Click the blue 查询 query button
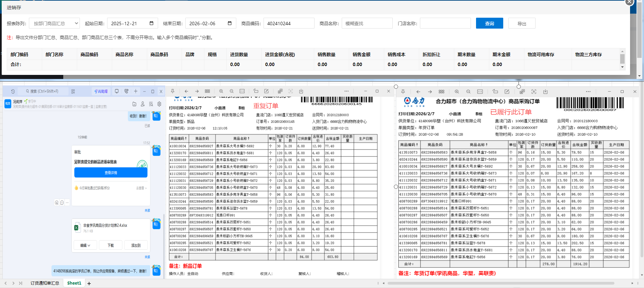Image resolution: width=644 pixels, height=288 pixels. [x=489, y=23]
